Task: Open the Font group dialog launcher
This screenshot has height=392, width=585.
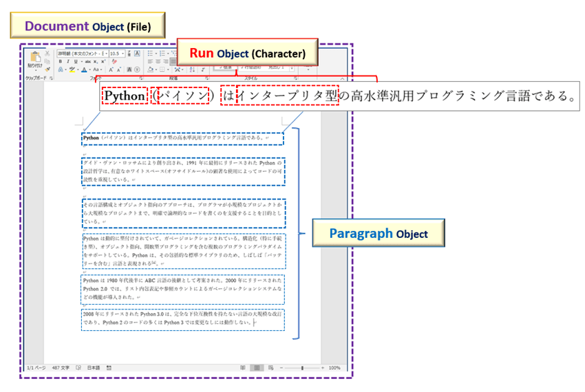Action: coord(141,78)
